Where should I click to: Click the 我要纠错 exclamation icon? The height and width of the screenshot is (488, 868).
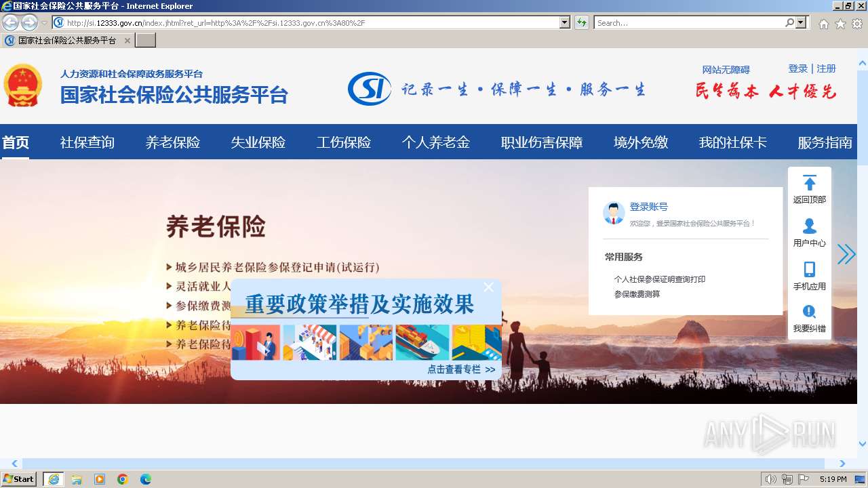click(x=809, y=312)
